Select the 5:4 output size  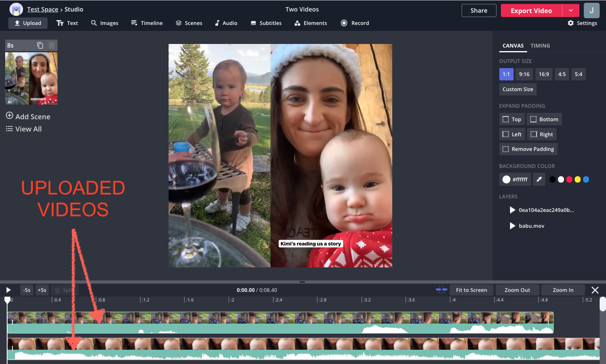[579, 74]
